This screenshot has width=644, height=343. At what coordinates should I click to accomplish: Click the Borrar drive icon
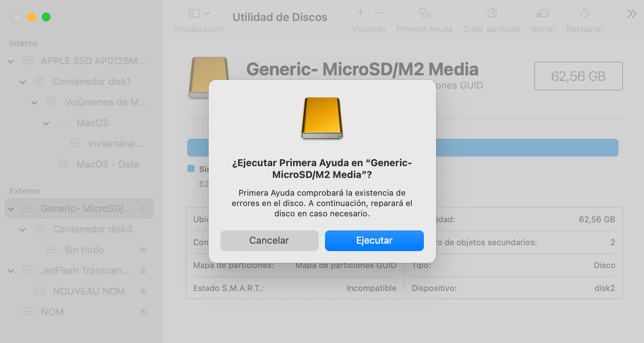coord(543,14)
